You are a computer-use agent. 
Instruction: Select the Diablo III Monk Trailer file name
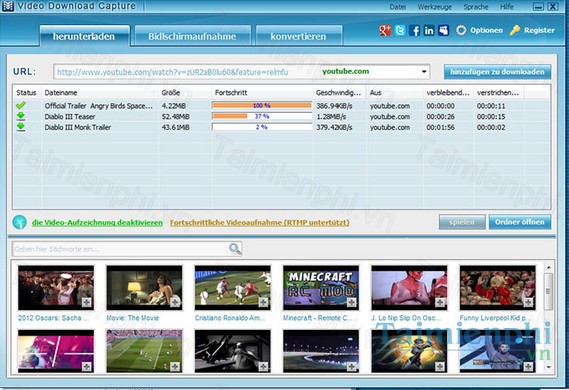(78, 127)
